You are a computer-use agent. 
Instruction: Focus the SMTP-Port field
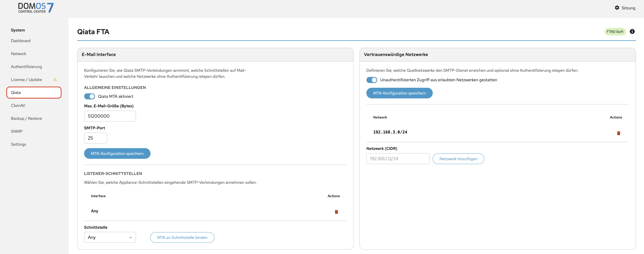tap(95, 138)
